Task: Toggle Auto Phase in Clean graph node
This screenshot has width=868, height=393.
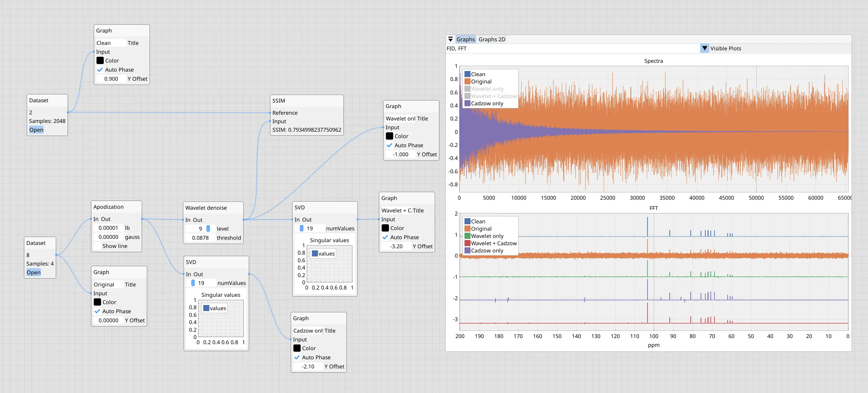Action: (x=100, y=70)
